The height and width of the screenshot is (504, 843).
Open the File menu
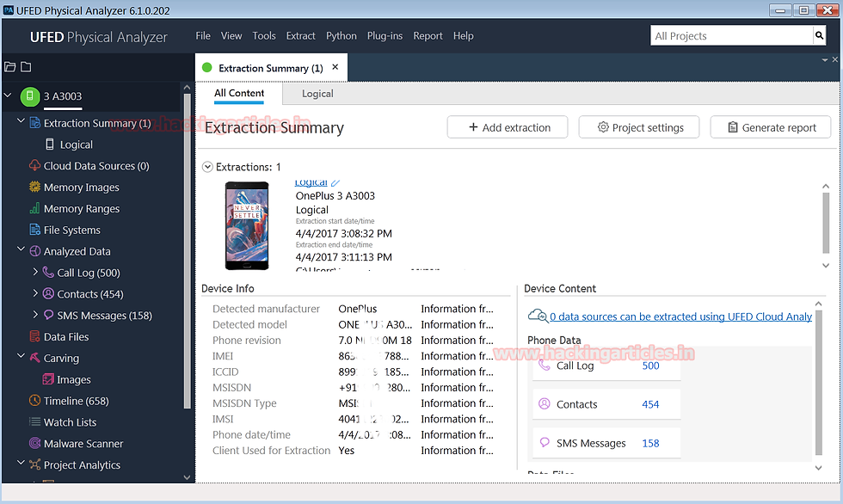[203, 35]
